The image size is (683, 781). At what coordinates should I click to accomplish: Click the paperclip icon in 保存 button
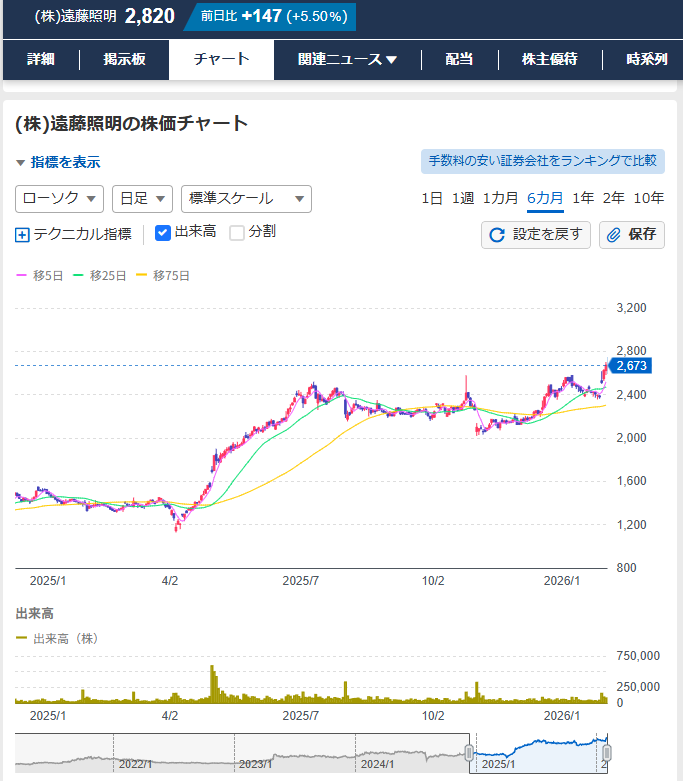click(614, 235)
